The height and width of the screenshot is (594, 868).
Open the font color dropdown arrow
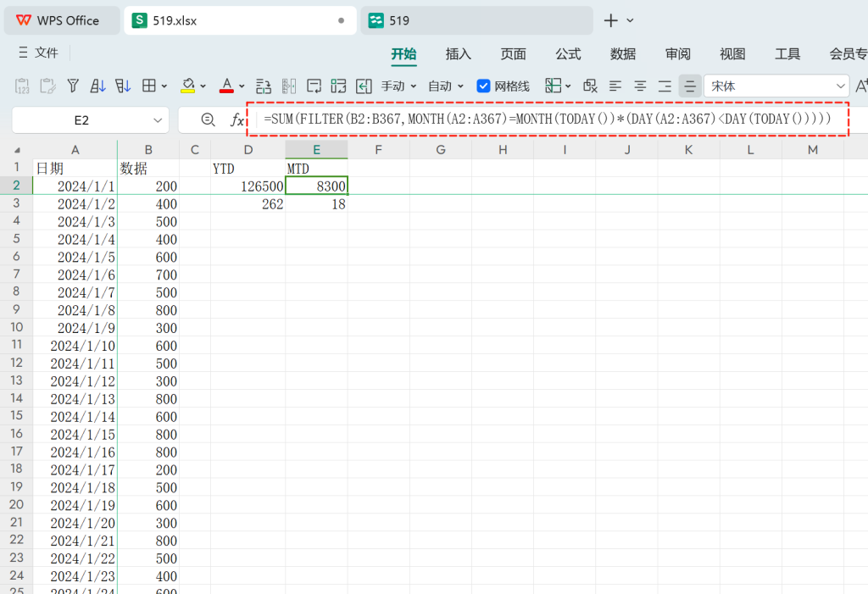coord(242,86)
